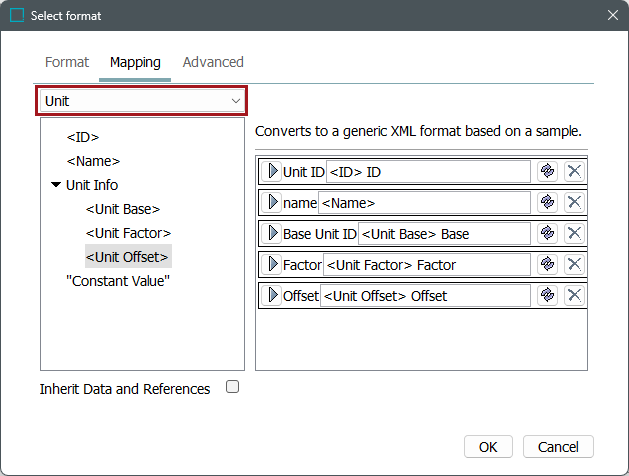The width and height of the screenshot is (629, 476).
Task: Click the link icon on name row
Action: [x=547, y=202]
